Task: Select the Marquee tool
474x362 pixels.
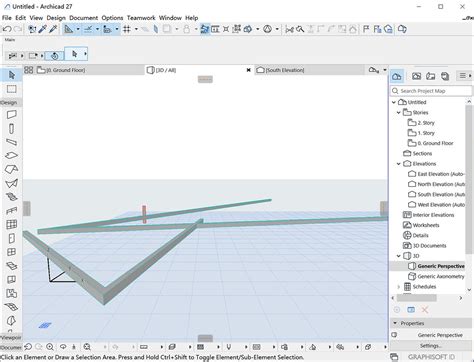Action: (11, 89)
